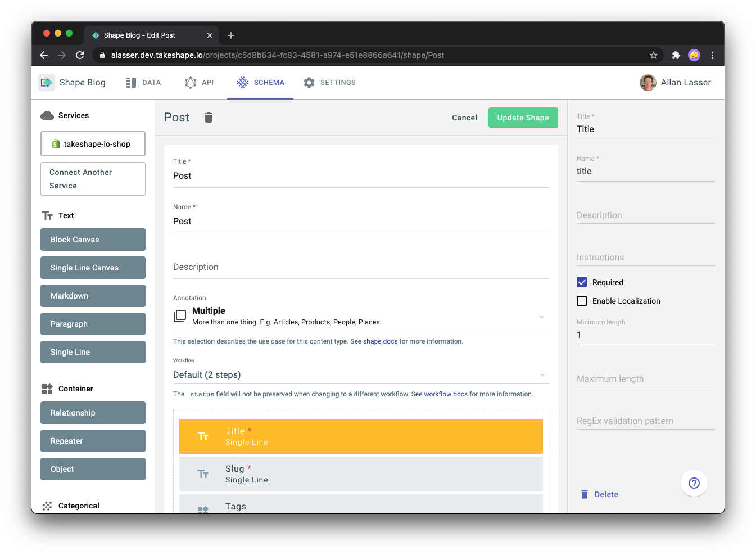Click the Allan Lasser user avatar
This screenshot has height=555, width=756.
click(x=648, y=83)
